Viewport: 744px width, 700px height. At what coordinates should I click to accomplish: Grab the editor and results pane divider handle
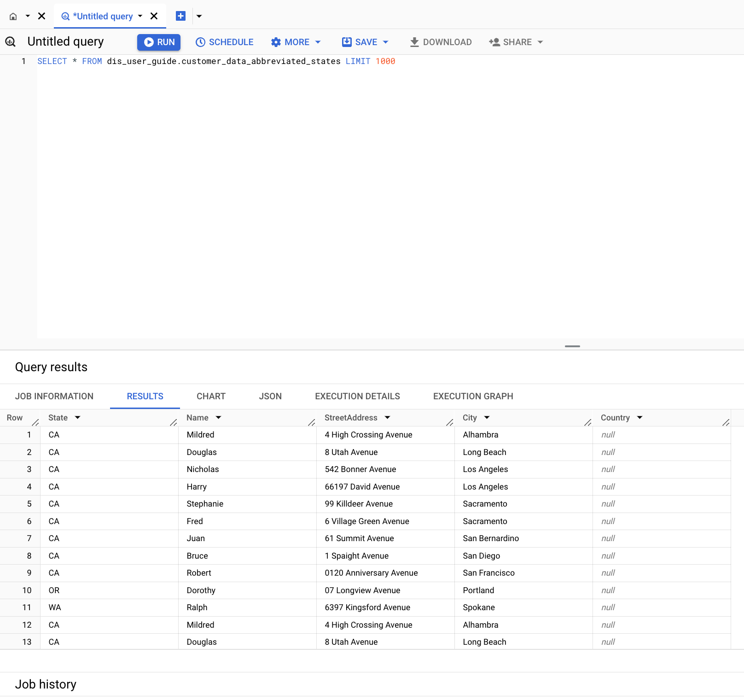572,346
